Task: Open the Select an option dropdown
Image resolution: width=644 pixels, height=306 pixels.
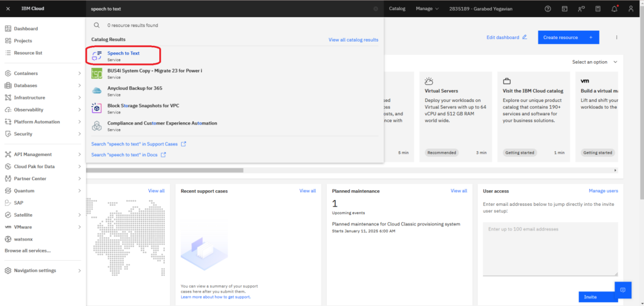Action: point(595,62)
